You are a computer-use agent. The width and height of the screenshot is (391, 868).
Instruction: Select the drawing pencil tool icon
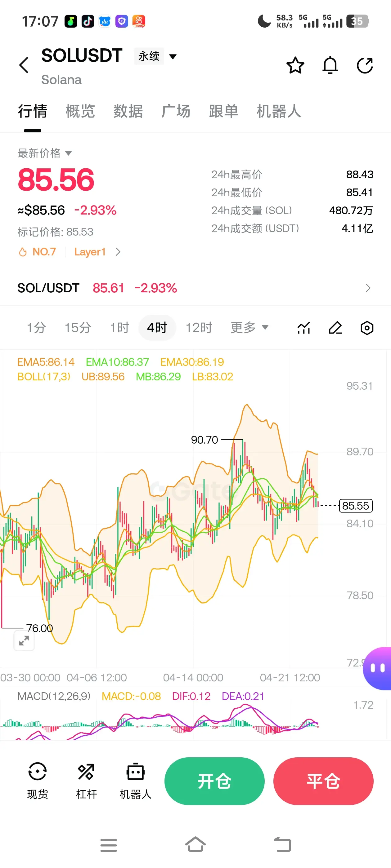(x=335, y=328)
